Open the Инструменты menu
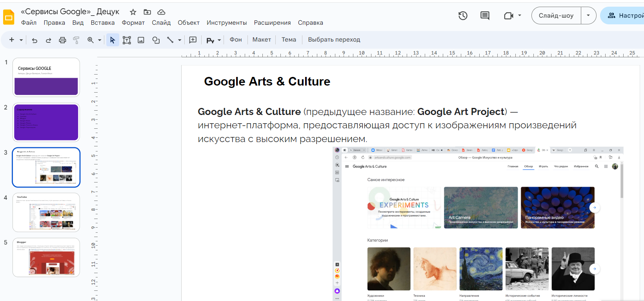Viewport: 644px width, 301px height. [227, 23]
